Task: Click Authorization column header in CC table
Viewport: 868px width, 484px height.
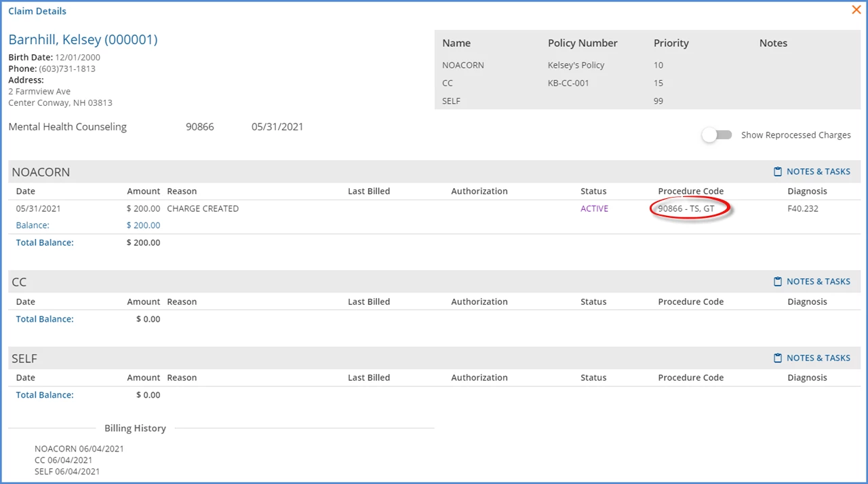Action: tap(479, 301)
